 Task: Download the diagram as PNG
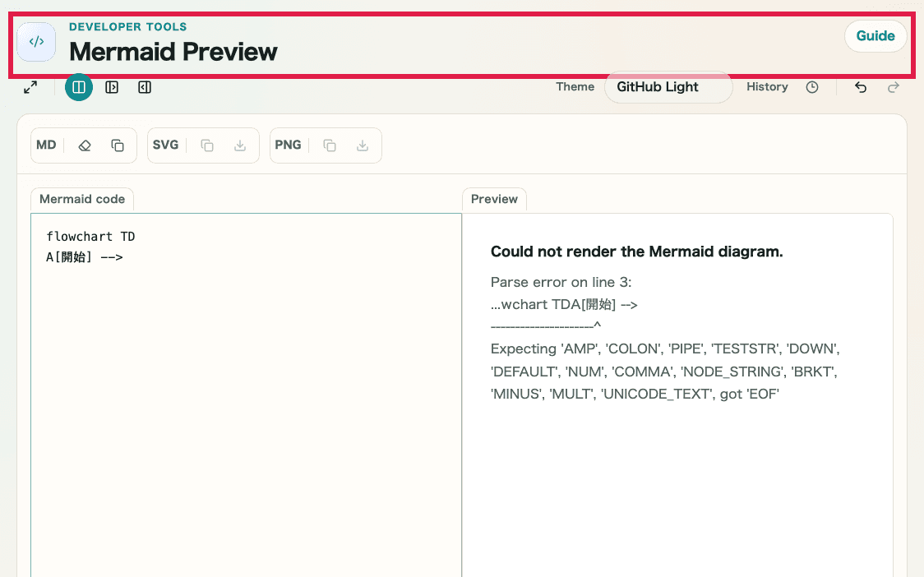pos(362,145)
